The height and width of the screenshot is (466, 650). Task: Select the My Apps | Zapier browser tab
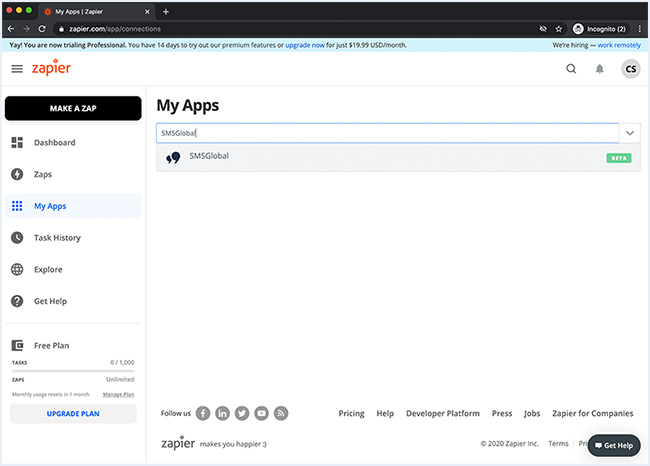coord(97,12)
